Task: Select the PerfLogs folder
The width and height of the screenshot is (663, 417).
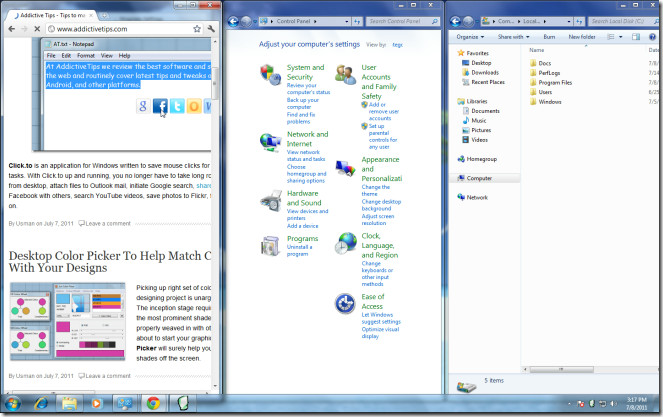Action: pos(549,73)
